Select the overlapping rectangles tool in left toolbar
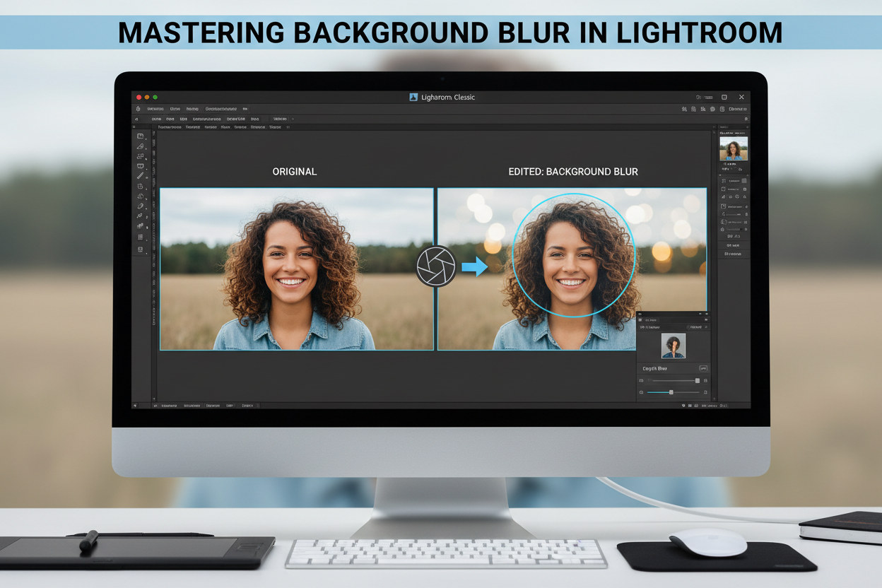The height and width of the screenshot is (588, 882). pyautogui.click(x=140, y=156)
